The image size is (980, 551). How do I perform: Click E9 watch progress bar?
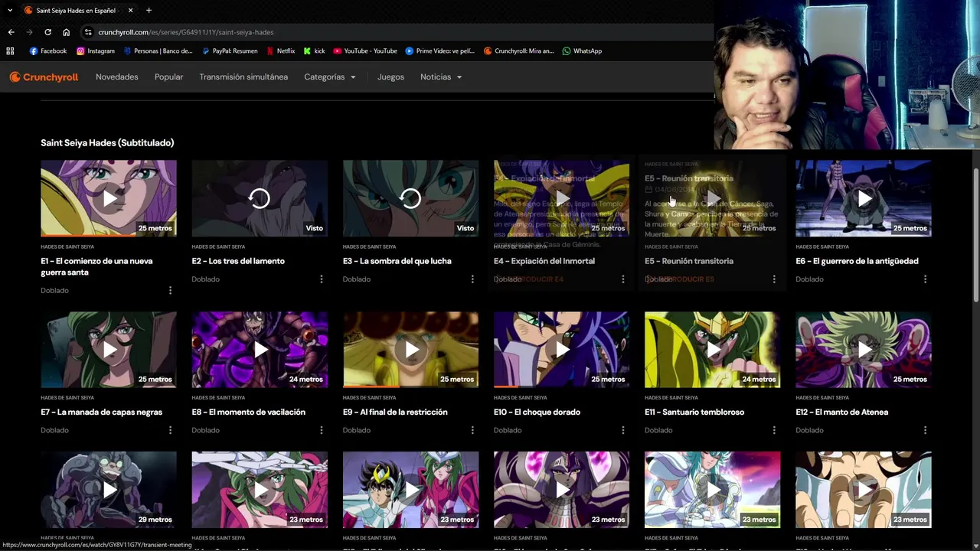pos(410,386)
